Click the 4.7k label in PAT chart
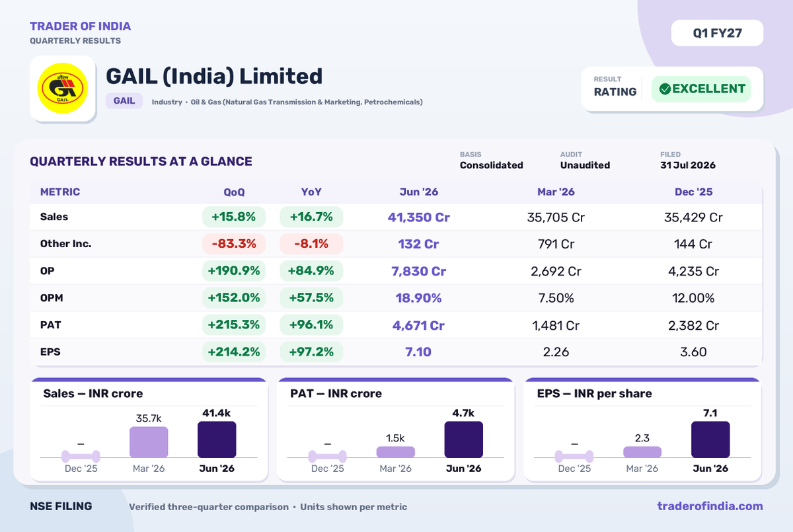Screen dimensions: 793x532 click(x=464, y=413)
